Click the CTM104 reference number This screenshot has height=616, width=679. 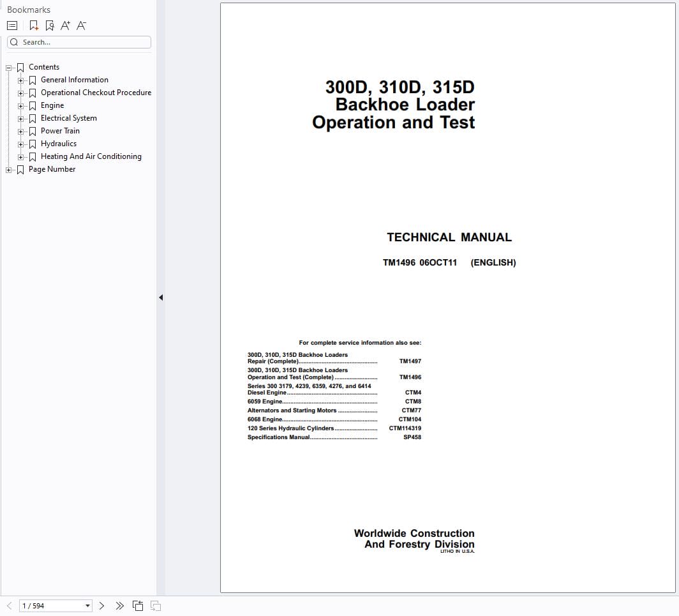[410, 419]
